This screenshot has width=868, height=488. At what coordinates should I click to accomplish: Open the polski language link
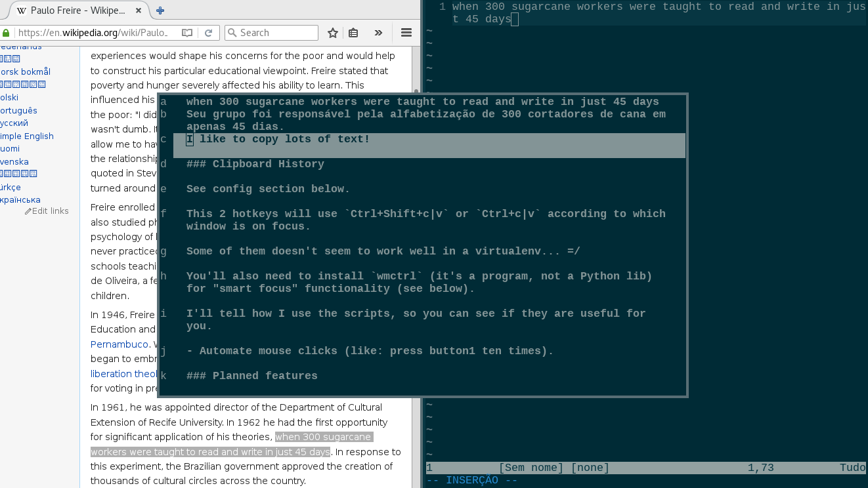point(9,97)
